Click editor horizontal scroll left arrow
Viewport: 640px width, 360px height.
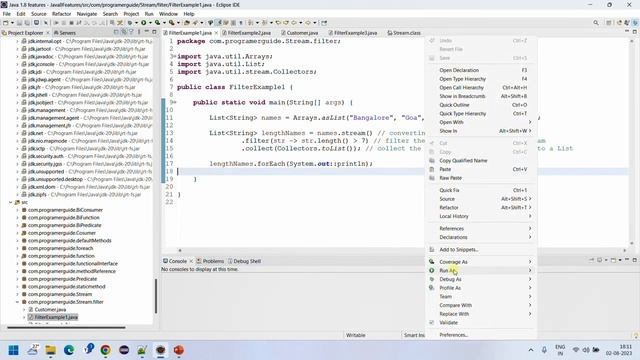180,250
